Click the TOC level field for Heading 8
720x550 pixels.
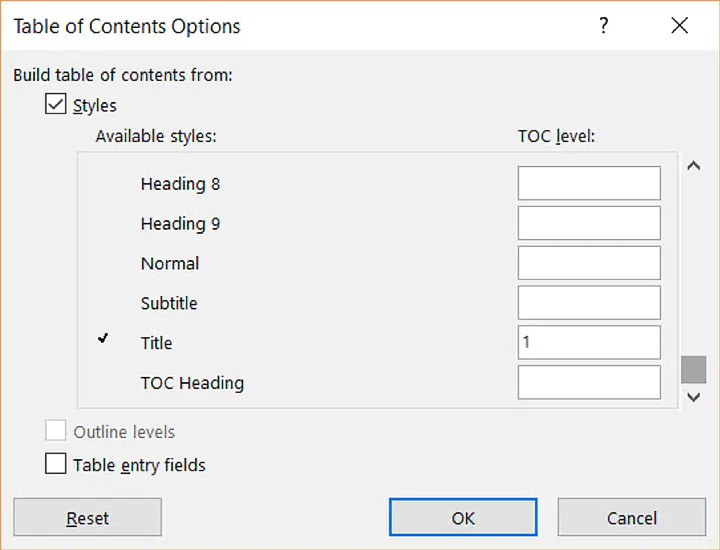pos(589,183)
